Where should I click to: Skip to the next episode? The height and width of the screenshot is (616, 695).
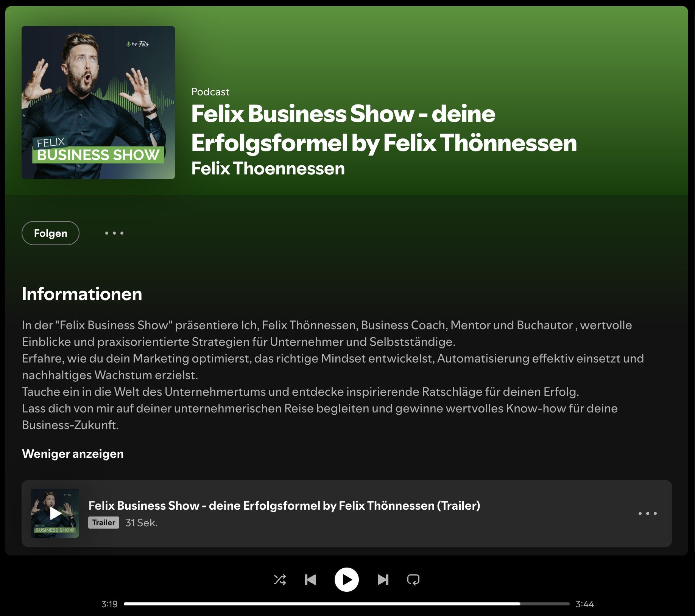pos(383,579)
